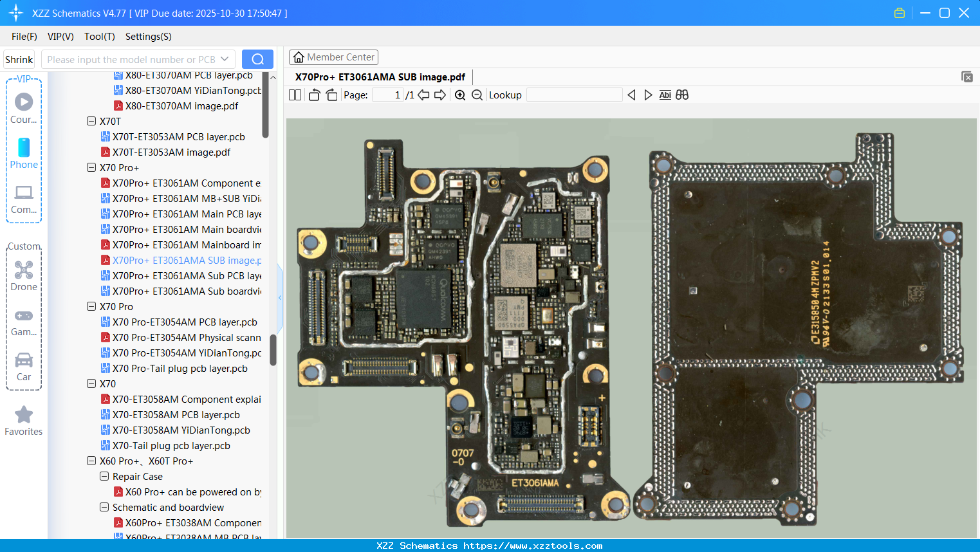
Task: Rotate the page clockwise
Action: 331,95
